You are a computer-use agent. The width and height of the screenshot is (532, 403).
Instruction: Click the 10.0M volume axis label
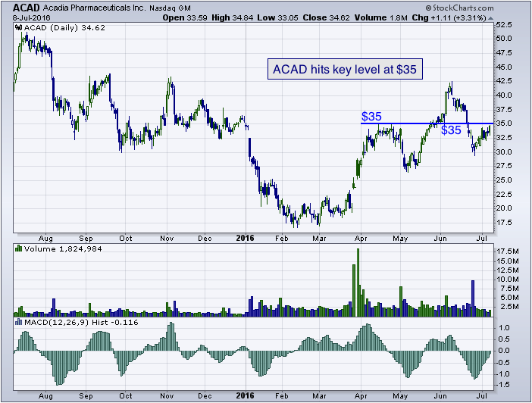coord(508,280)
